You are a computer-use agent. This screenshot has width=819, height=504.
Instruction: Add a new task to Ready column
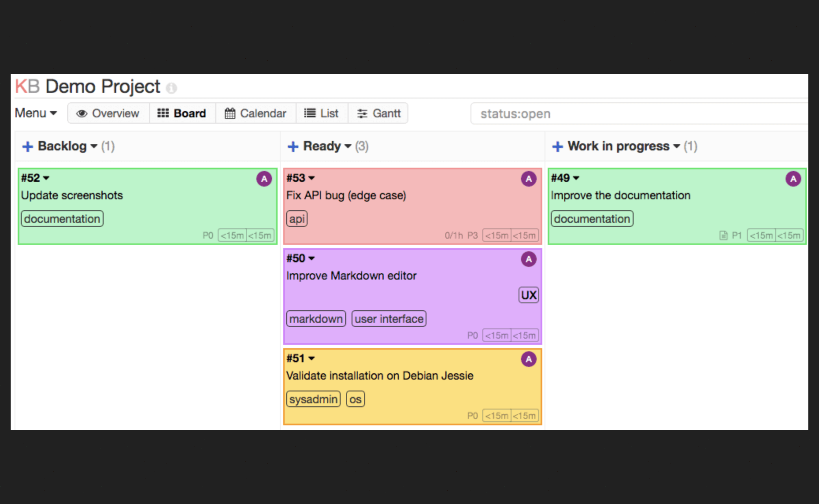point(293,146)
